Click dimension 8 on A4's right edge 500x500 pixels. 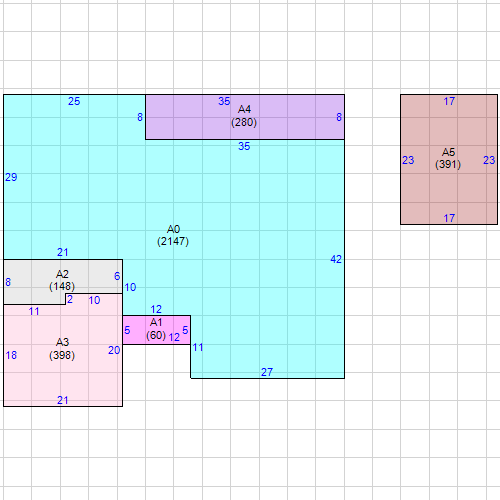339,117
